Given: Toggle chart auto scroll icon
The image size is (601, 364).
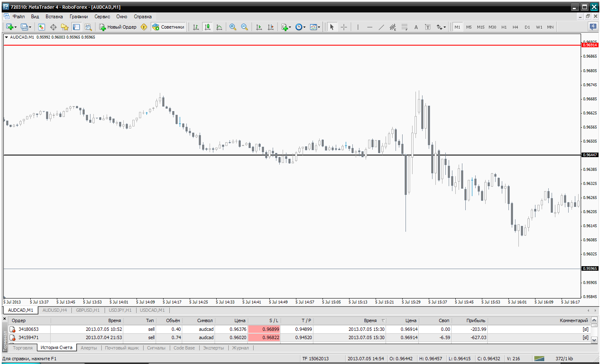Looking at the screenshot, I should coord(259,27).
